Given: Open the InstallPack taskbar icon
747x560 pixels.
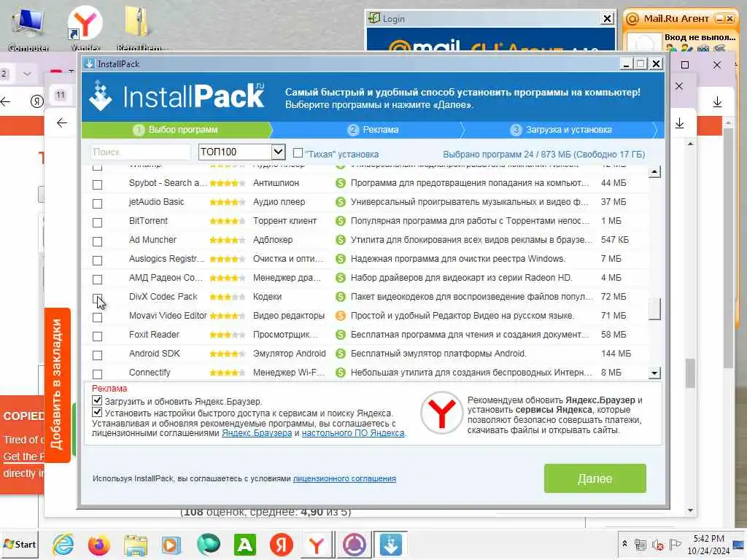Looking at the screenshot, I should pyautogui.click(x=391, y=544).
